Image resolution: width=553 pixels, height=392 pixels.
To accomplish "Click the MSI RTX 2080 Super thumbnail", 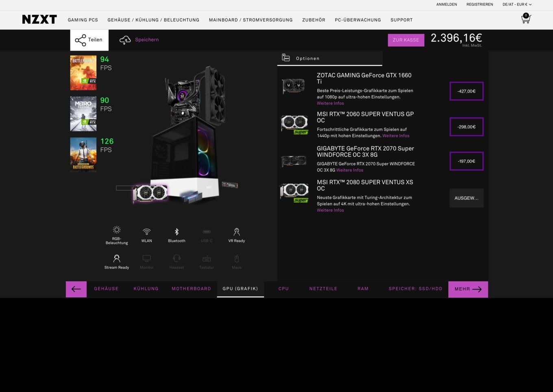I will tap(294, 193).
